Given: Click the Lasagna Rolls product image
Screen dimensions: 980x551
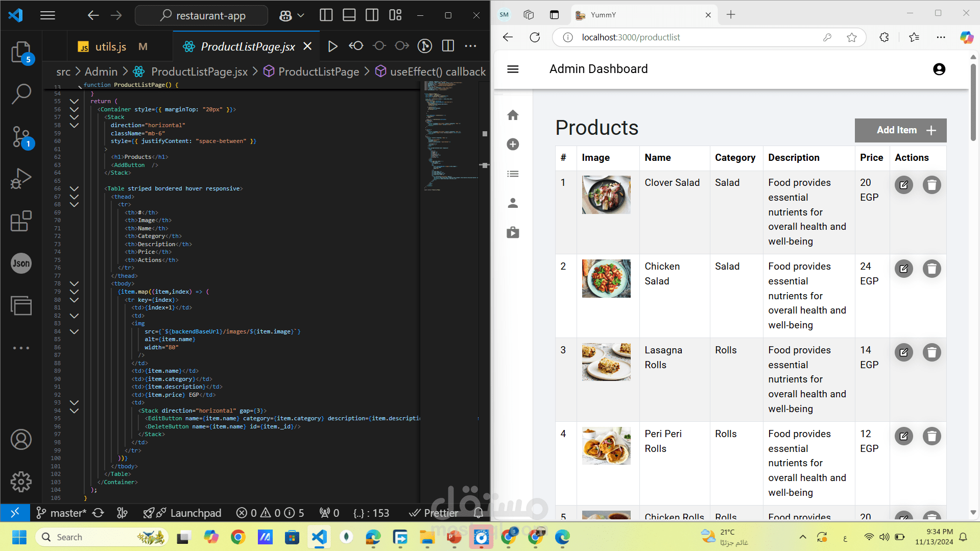Looking at the screenshot, I should (x=606, y=362).
